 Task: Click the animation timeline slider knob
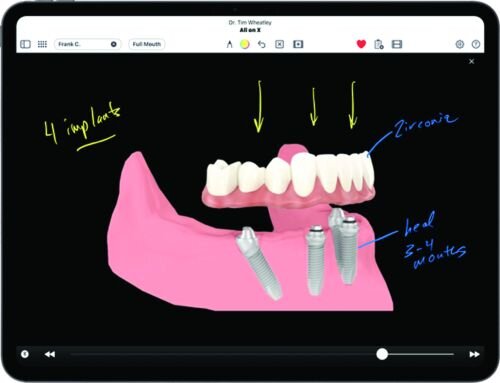click(382, 354)
